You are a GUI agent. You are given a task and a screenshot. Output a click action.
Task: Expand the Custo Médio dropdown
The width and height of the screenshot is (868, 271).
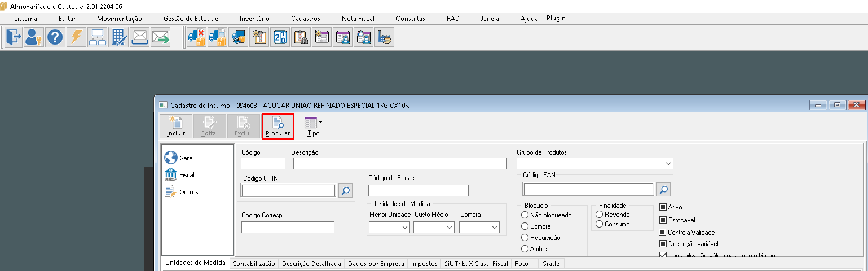point(450,227)
